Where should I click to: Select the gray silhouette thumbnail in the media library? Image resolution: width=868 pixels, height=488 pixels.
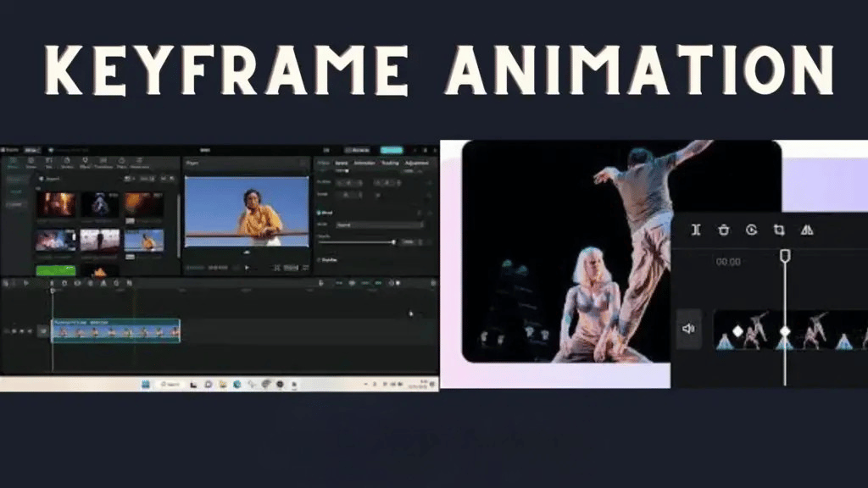point(100,241)
